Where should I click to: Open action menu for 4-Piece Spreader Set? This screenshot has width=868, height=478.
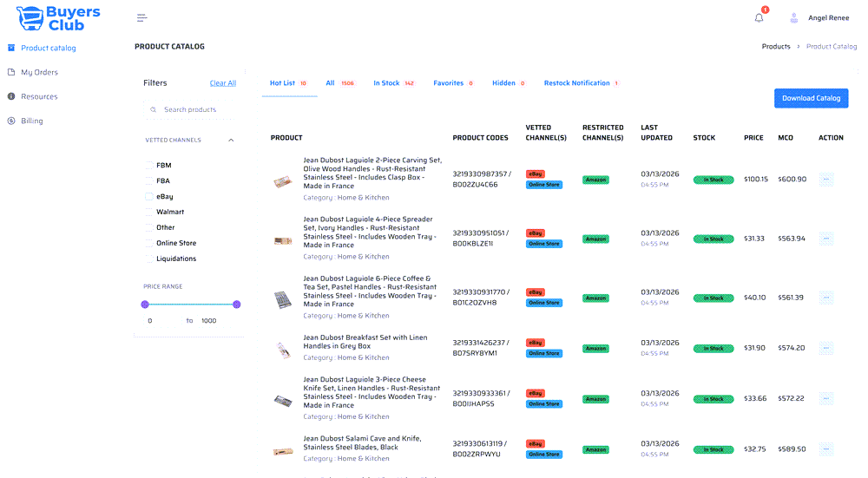[x=826, y=239]
